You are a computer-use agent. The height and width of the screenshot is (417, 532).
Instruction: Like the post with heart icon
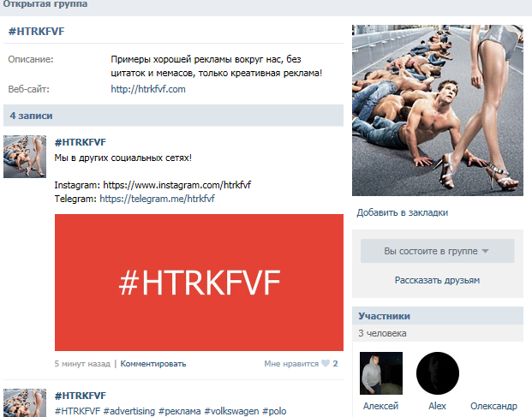pos(326,363)
